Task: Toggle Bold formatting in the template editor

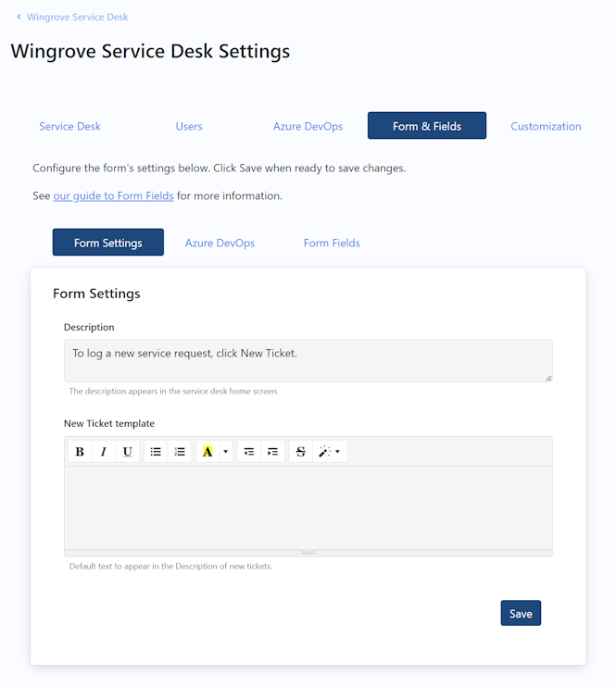Action: tap(80, 452)
